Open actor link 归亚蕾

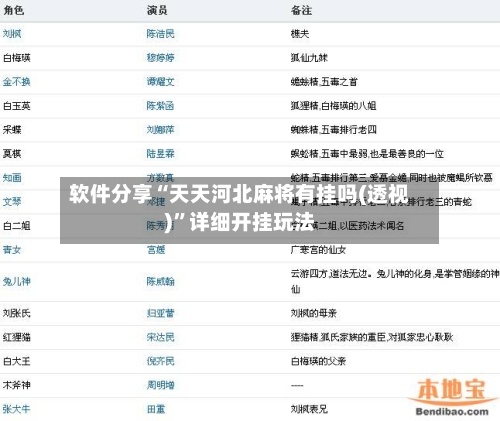click(160, 313)
